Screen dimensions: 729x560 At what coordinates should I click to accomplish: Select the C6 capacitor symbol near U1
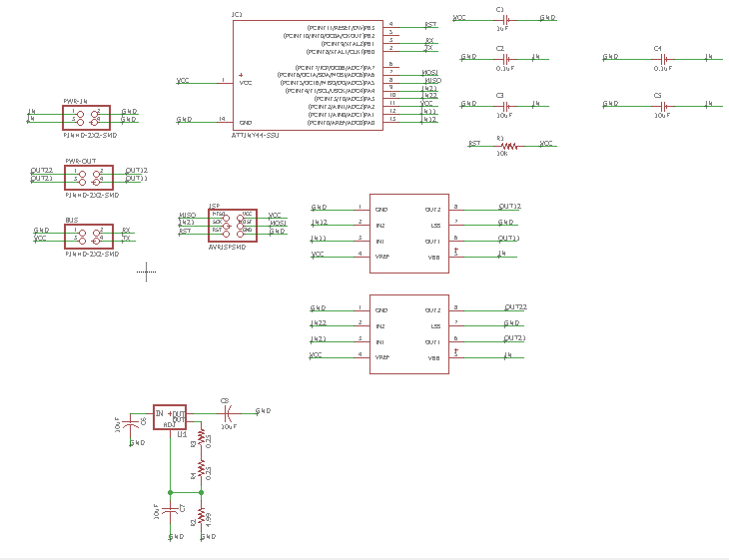click(131, 424)
